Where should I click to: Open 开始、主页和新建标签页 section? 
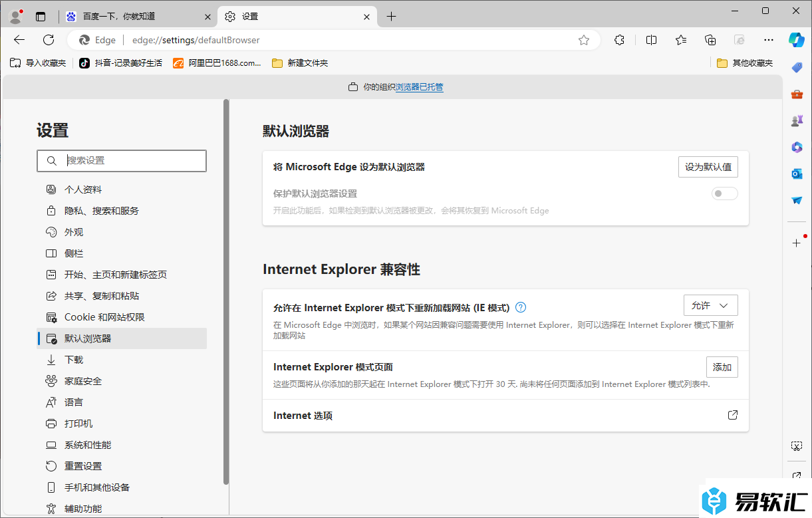click(122, 275)
